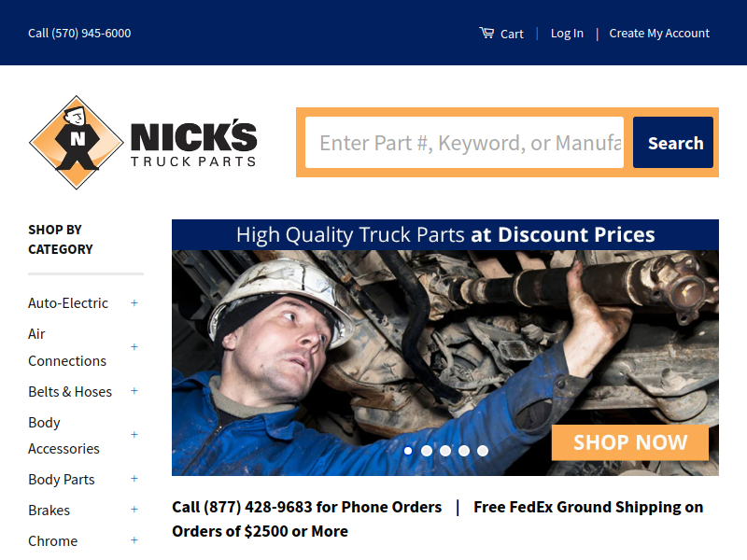Expand the Body Parts plus icon

[x=134, y=479]
